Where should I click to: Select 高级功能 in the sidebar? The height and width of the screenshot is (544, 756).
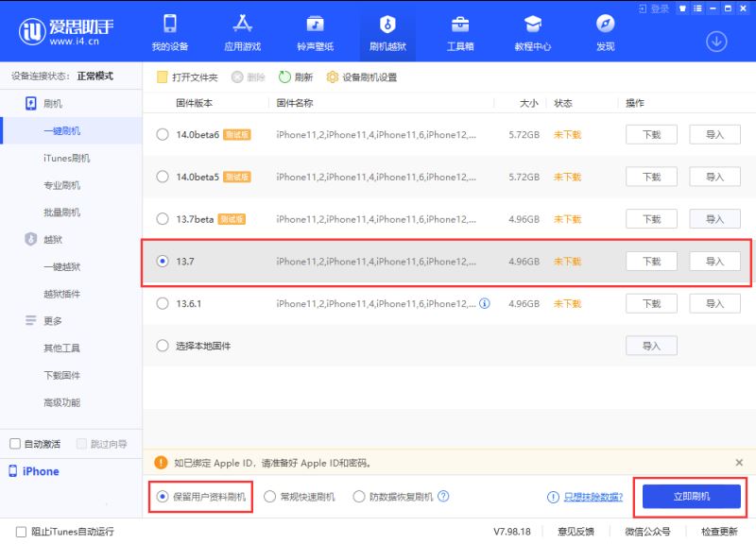click(61, 402)
